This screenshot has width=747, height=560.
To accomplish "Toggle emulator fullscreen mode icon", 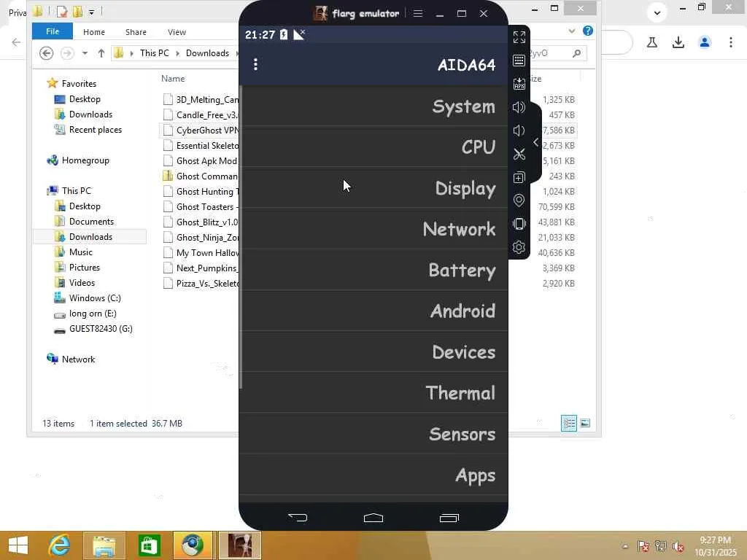I will click(519, 37).
